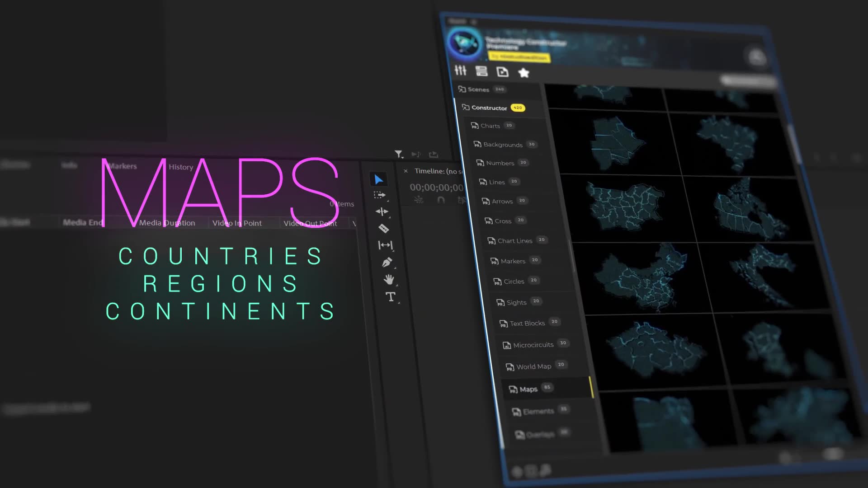
Task: Select the Selection arrow tool
Action: (378, 179)
